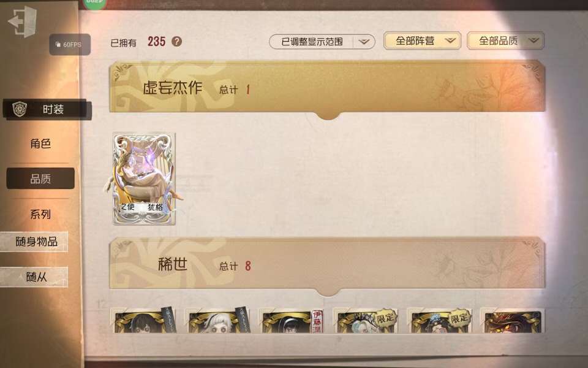The width and height of the screenshot is (588, 368).
Task: Click the exit door icon
Action: pos(23,22)
